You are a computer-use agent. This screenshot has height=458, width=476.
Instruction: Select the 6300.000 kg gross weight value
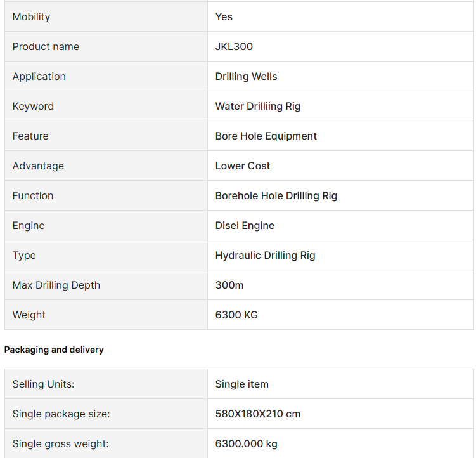tap(246, 443)
